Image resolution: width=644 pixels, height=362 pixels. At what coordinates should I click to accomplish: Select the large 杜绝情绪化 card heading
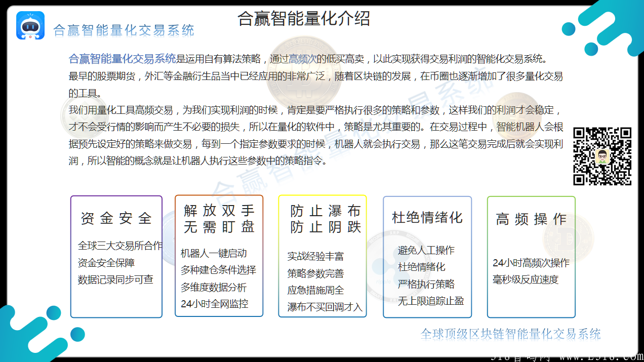point(427,218)
